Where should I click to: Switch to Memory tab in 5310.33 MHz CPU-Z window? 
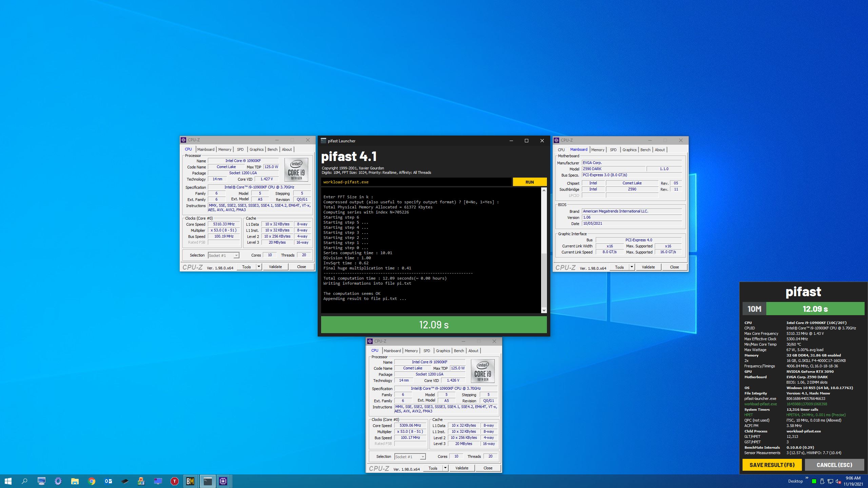224,149
